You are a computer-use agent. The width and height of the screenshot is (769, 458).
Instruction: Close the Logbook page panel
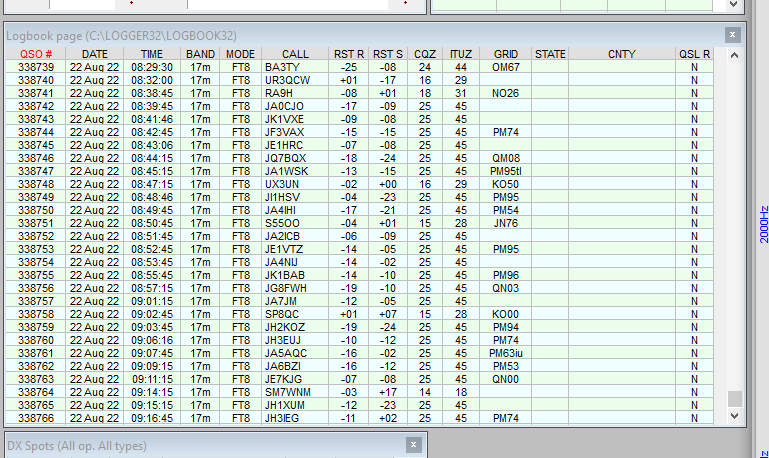[x=732, y=35]
